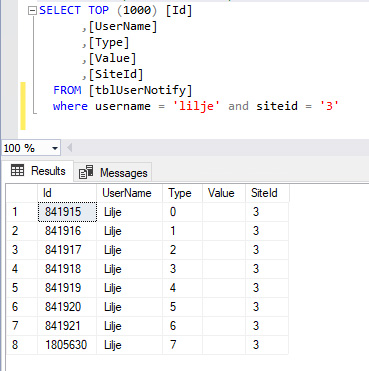Click UserName cell in row 1805630

point(129,345)
